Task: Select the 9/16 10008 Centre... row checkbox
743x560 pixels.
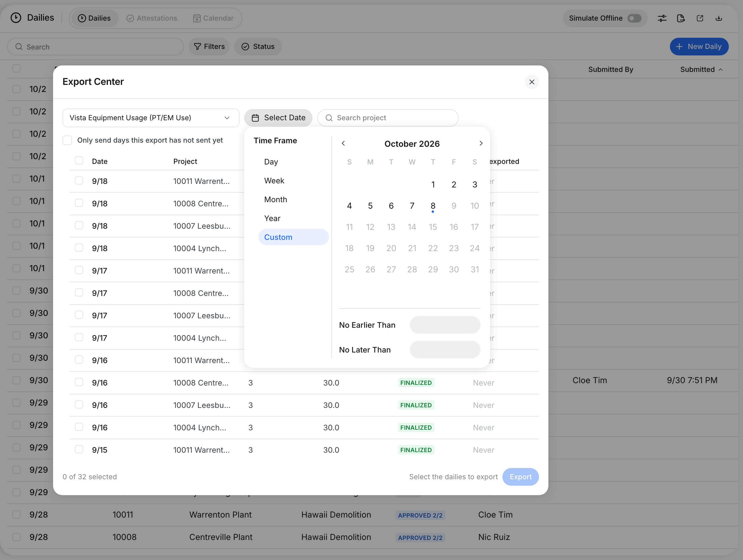Action: click(79, 382)
